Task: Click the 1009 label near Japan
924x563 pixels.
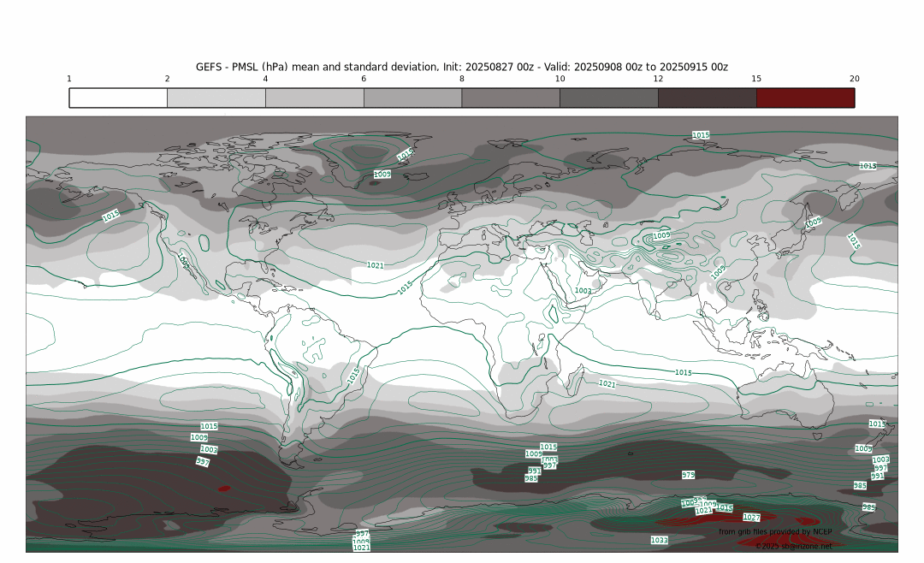Action: (x=813, y=222)
